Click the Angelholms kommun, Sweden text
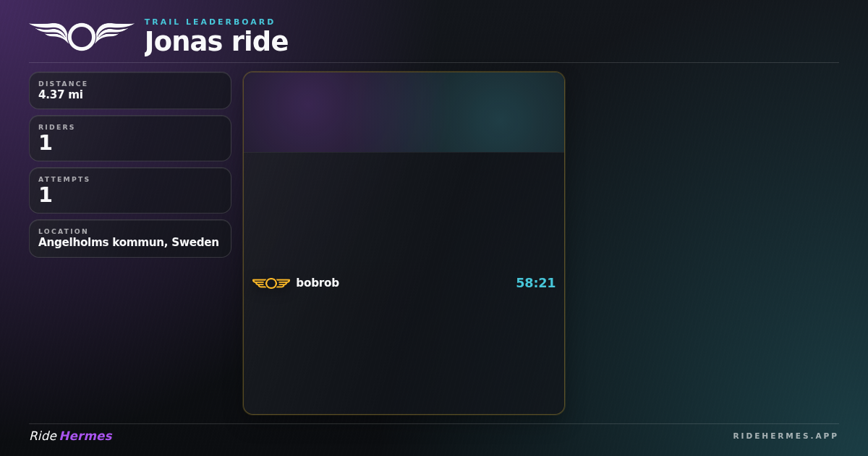 click(129, 242)
